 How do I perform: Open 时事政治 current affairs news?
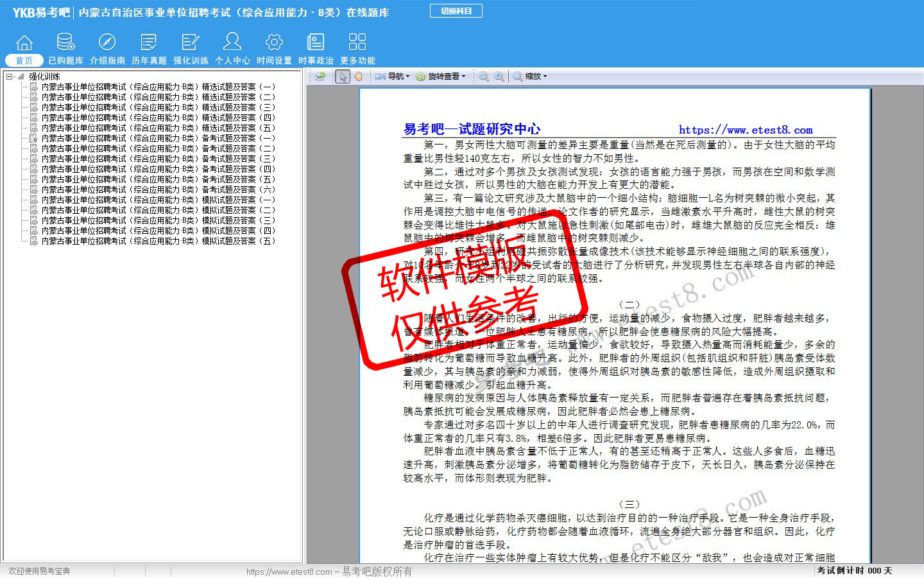(316, 49)
